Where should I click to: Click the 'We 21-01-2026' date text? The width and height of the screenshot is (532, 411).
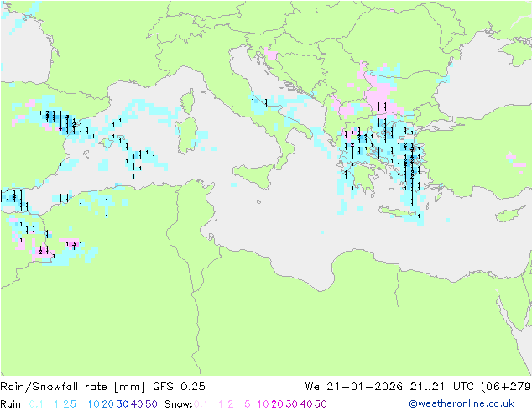354,387
